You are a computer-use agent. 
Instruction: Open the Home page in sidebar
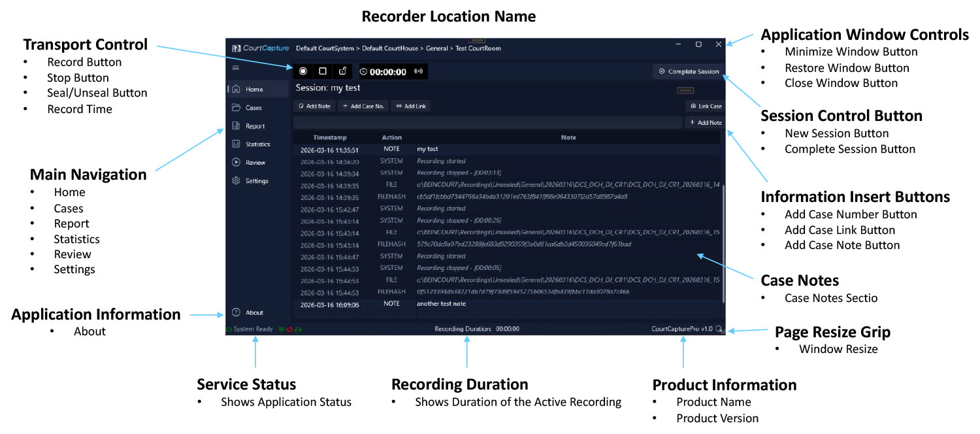click(x=254, y=90)
